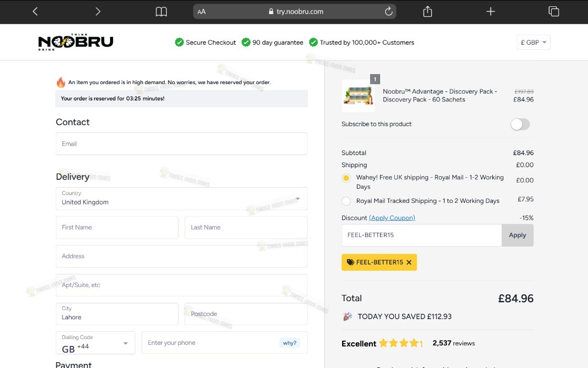Toggle Subscribe to this product switch

tap(520, 124)
